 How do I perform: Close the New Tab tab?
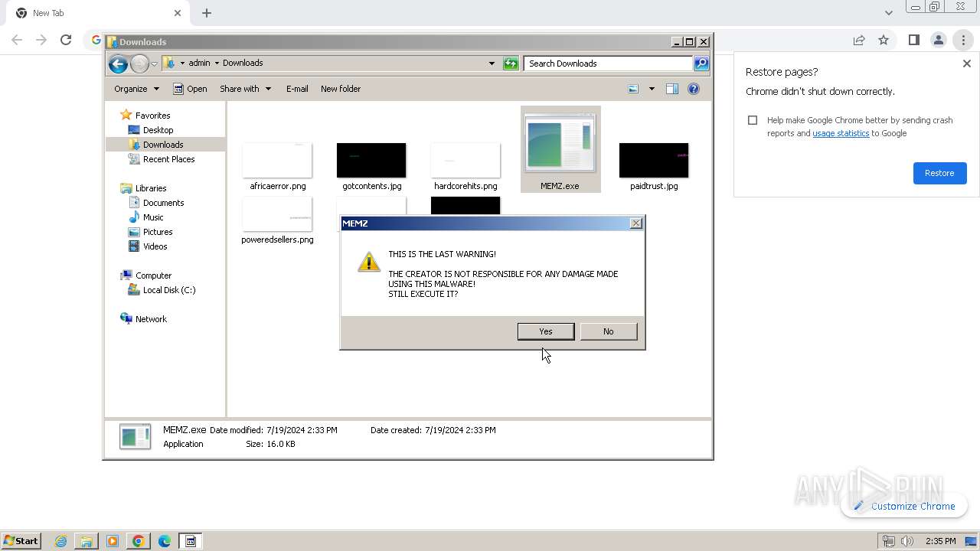point(178,13)
